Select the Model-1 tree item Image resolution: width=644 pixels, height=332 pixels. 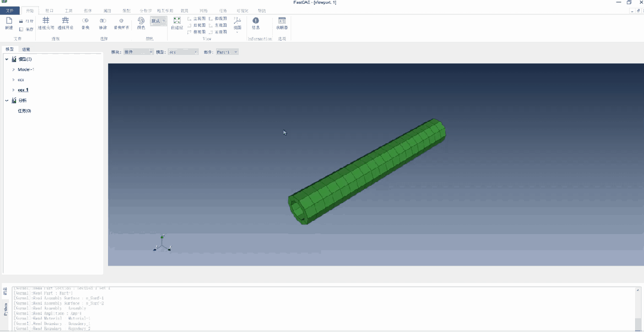pos(26,69)
